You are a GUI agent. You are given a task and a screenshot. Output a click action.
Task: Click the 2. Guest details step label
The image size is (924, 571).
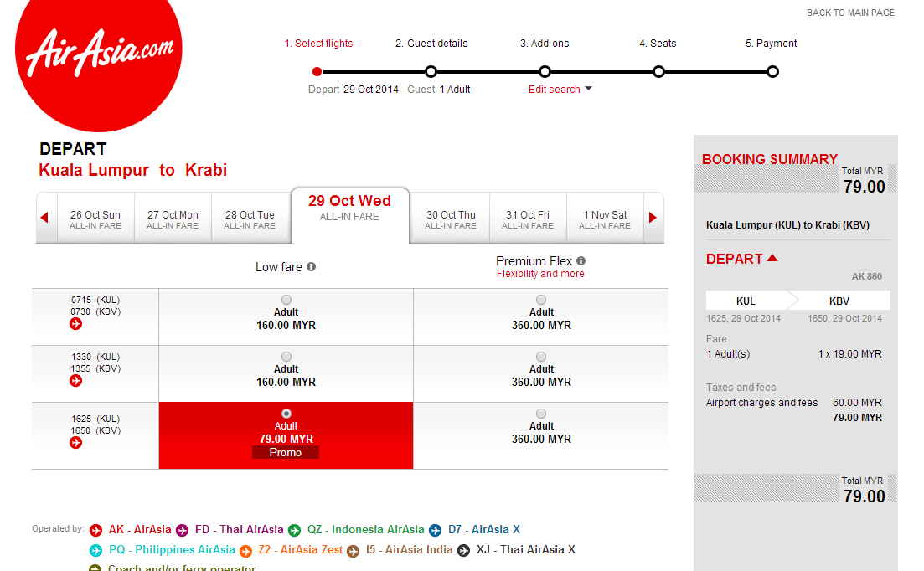coord(431,43)
